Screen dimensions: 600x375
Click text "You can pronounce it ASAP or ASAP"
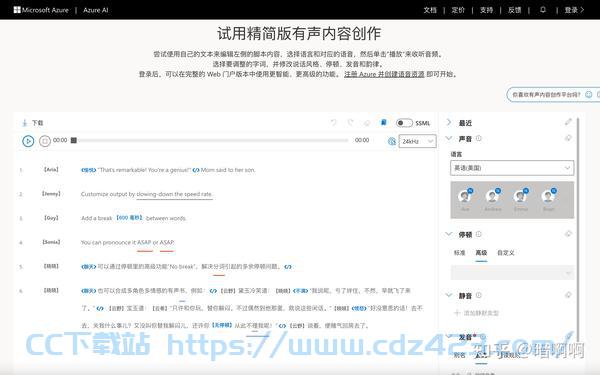point(128,242)
